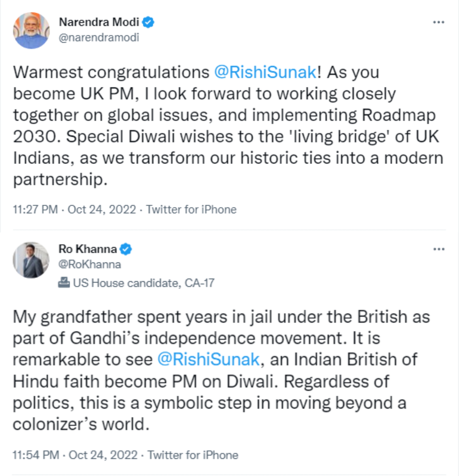Image resolution: width=459 pixels, height=476 pixels.
Task: Open the Narendra Modi display name
Action: point(99,22)
